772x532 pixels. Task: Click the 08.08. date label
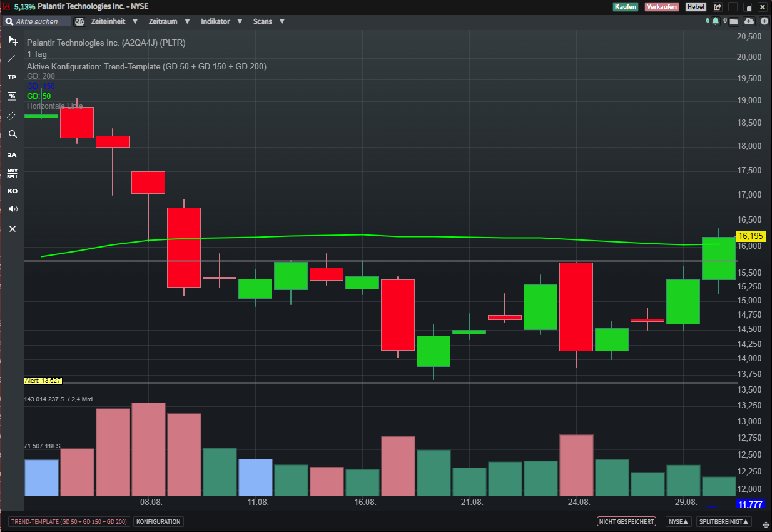(x=151, y=503)
